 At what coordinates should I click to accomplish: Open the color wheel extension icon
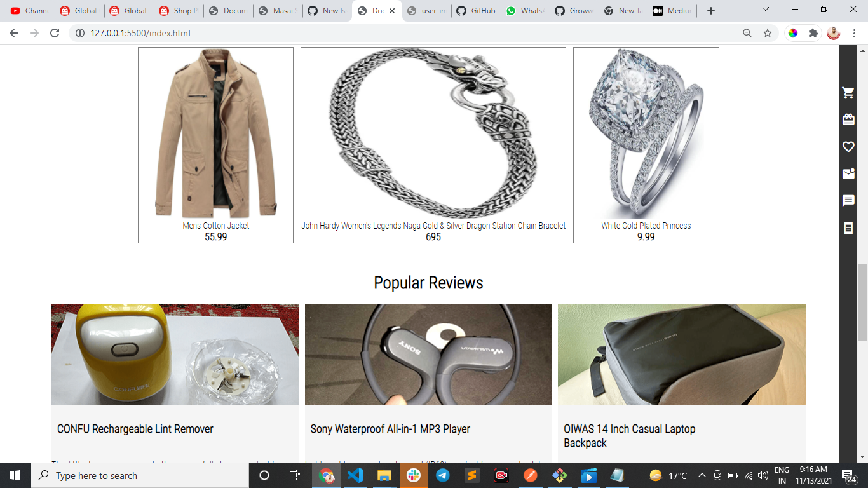[792, 33]
